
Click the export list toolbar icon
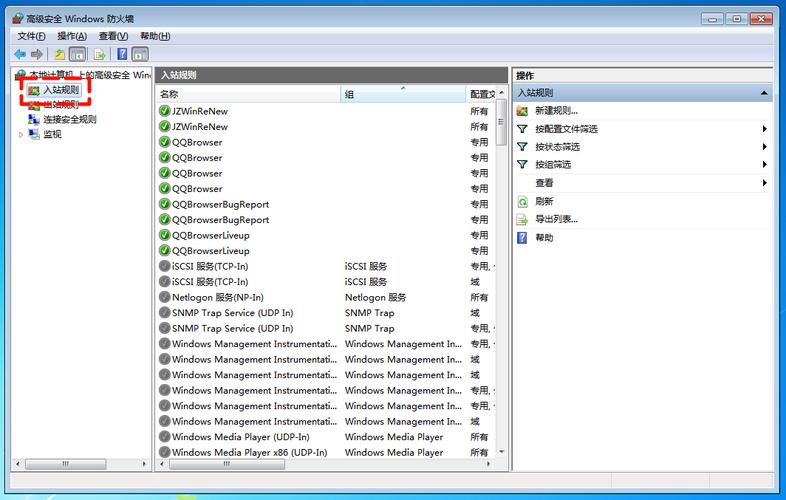pos(99,54)
